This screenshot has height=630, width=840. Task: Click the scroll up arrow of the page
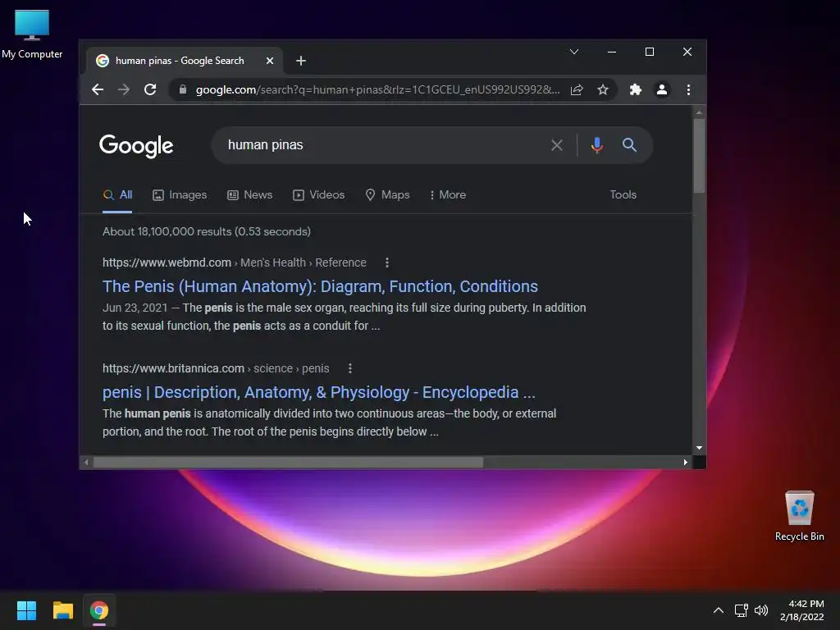(699, 112)
